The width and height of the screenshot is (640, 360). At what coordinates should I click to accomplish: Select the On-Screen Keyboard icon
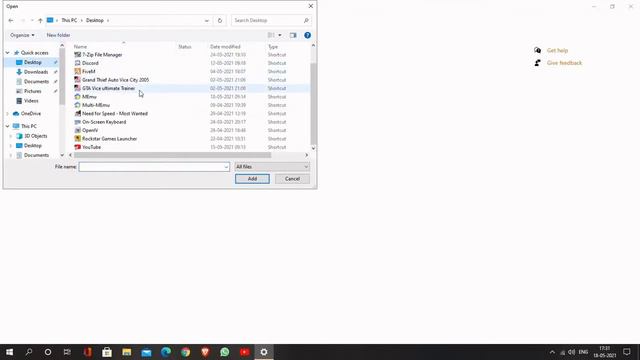tap(78, 122)
